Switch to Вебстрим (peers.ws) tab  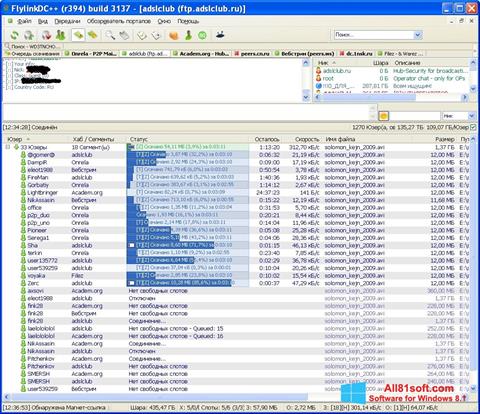click(305, 53)
